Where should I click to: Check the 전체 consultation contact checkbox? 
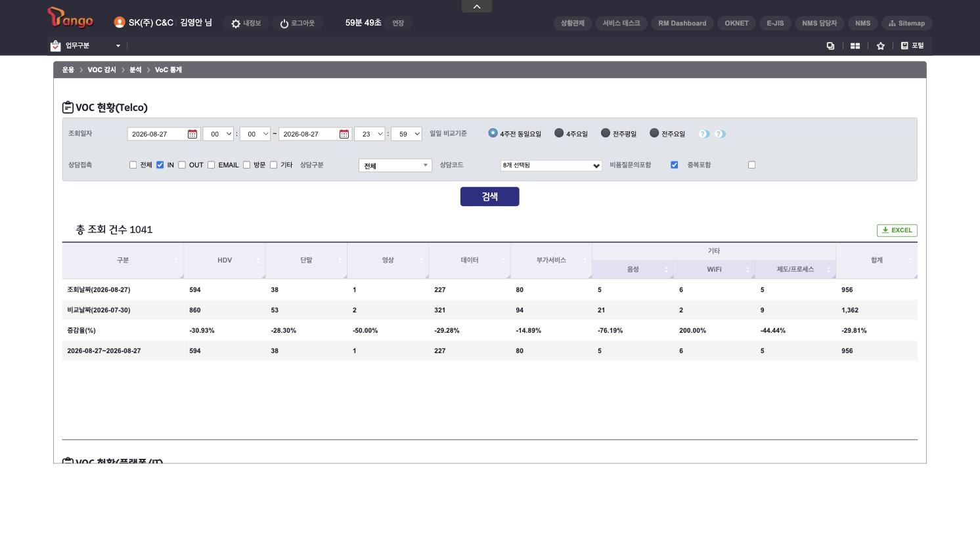click(x=133, y=165)
